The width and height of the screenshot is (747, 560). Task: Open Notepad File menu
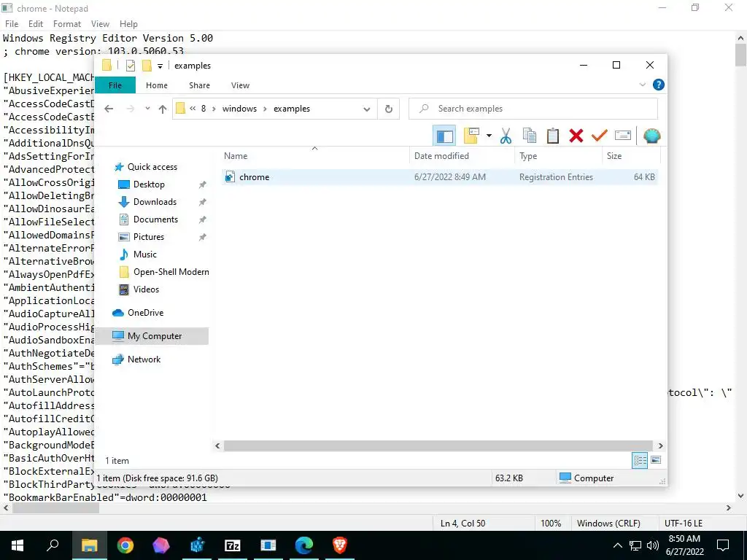tap(12, 24)
